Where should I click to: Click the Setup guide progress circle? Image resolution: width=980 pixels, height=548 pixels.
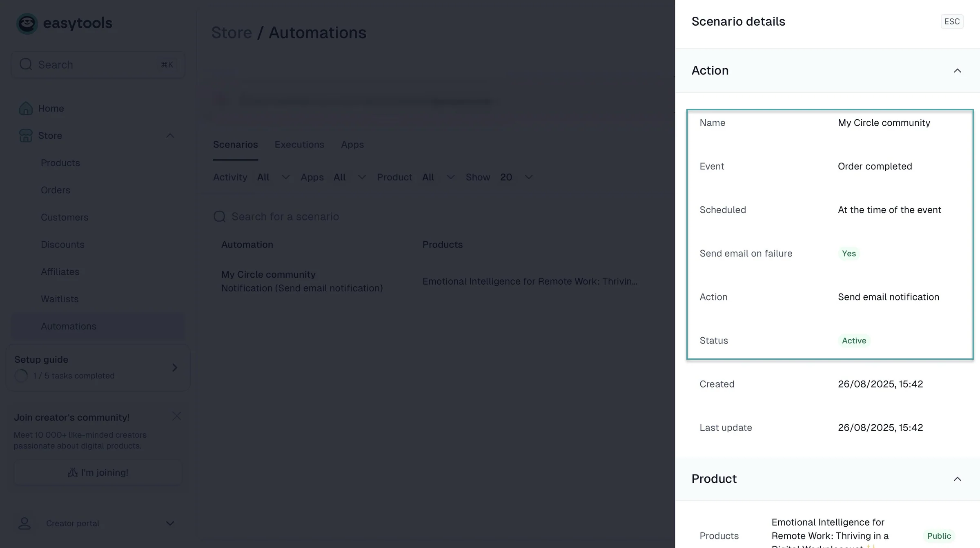[21, 376]
